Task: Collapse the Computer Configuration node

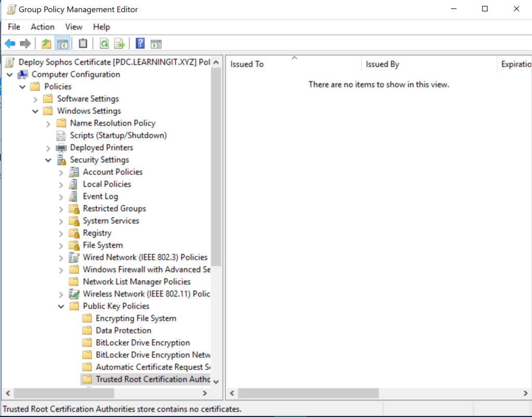Action: tap(9, 75)
